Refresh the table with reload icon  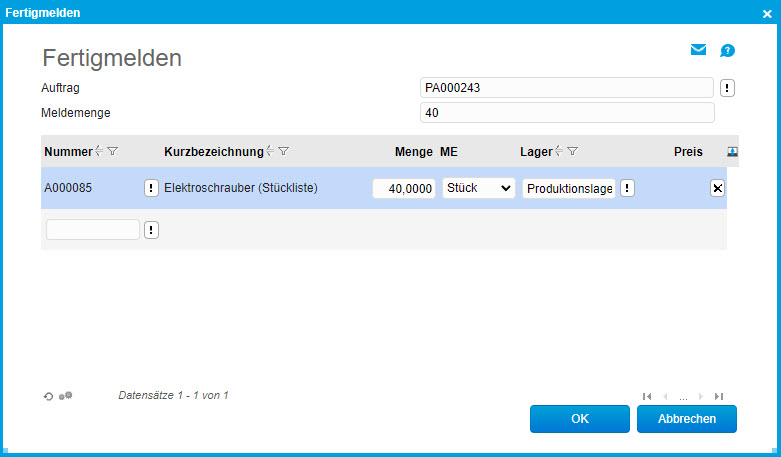click(48, 396)
